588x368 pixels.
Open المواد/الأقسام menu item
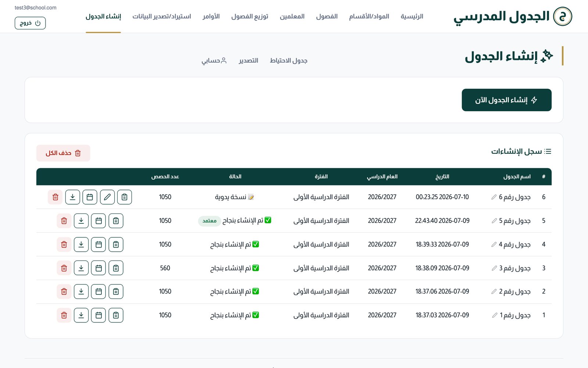click(369, 17)
